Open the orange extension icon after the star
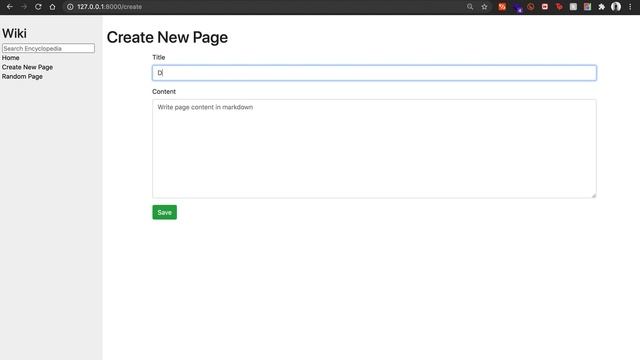 tap(502, 7)
